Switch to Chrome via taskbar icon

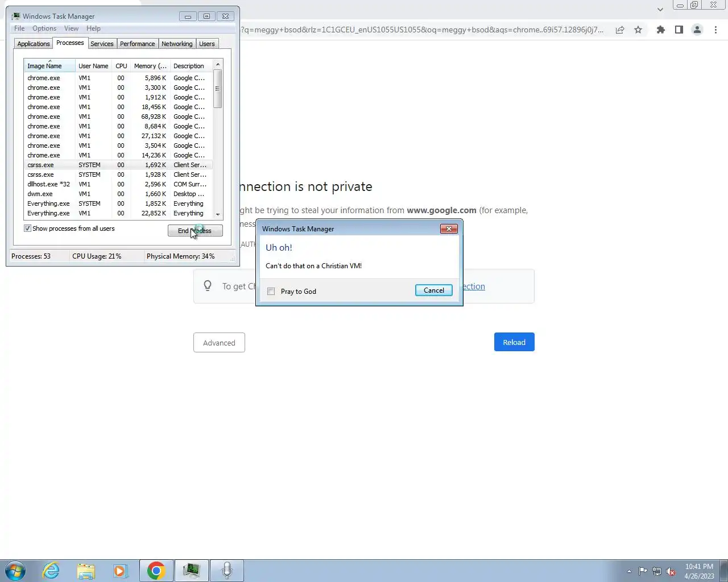coord(156,571)
